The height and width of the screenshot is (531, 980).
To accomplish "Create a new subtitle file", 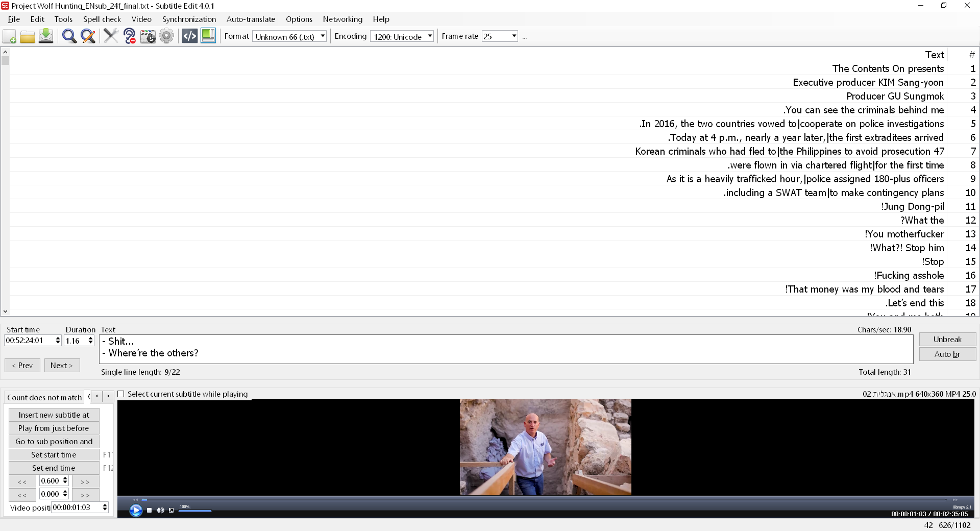I will [9, 36].
